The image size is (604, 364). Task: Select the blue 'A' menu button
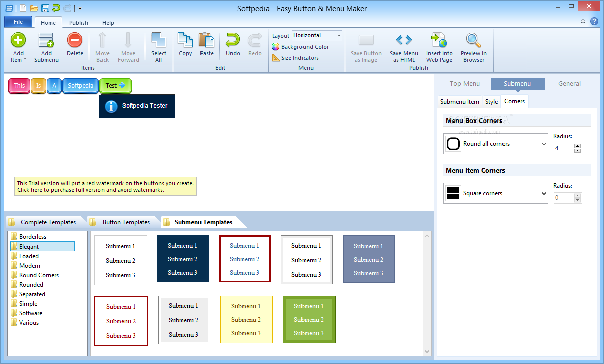click(54, 86)
